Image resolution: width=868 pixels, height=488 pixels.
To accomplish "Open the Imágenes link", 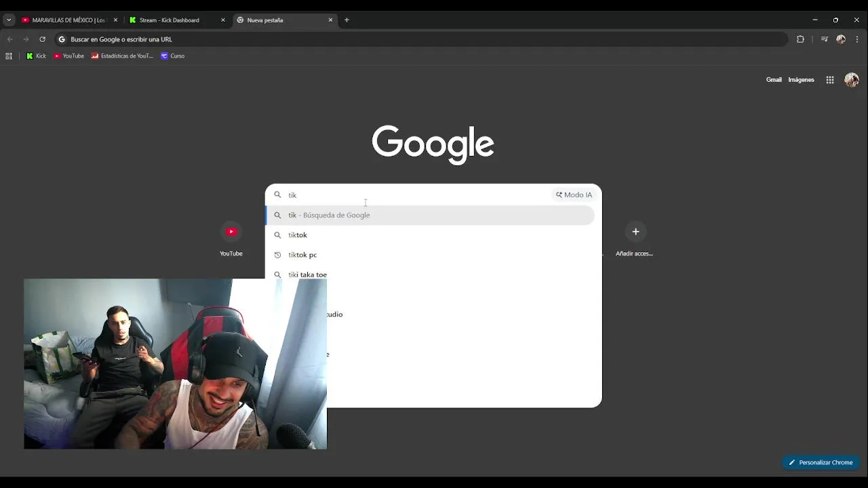I will [801, 80].
